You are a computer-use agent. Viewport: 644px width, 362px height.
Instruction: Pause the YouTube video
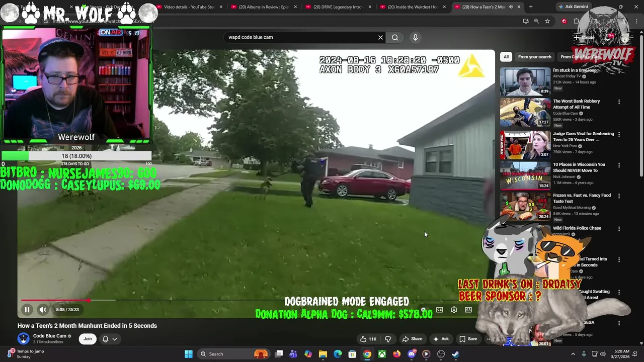[27, 310]
